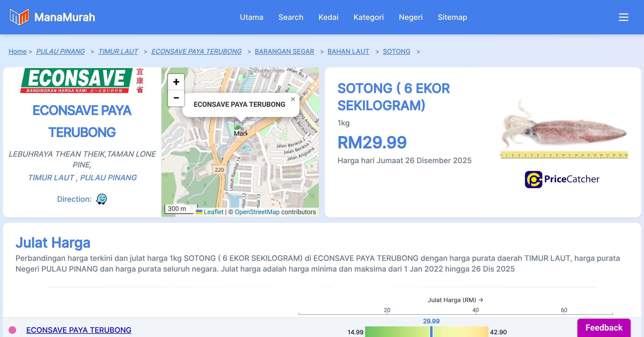This screenshot has width=644, height=337.
Task: Open the Negeri menu item
Action: pyautogui.click(x=411, y=17)
